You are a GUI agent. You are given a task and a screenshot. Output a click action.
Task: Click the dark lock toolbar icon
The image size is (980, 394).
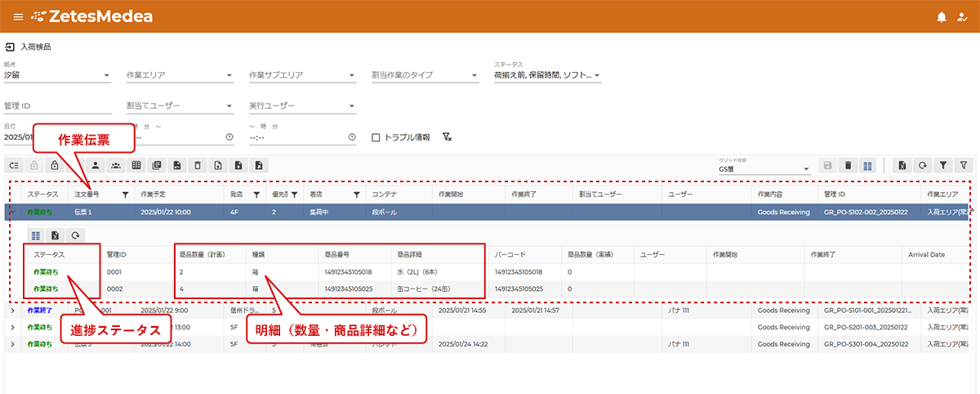pyautogui.click(x=55, y=165)
